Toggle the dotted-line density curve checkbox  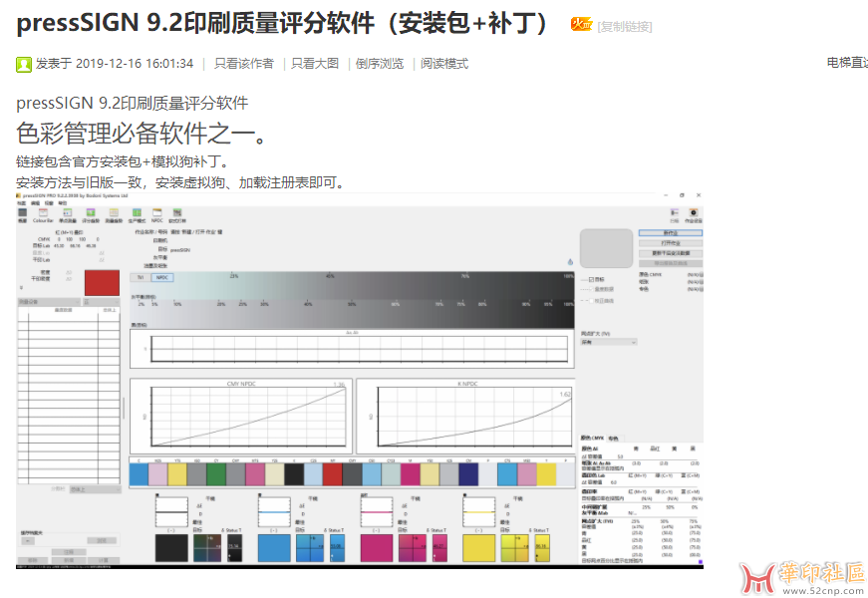click(591, 289)
